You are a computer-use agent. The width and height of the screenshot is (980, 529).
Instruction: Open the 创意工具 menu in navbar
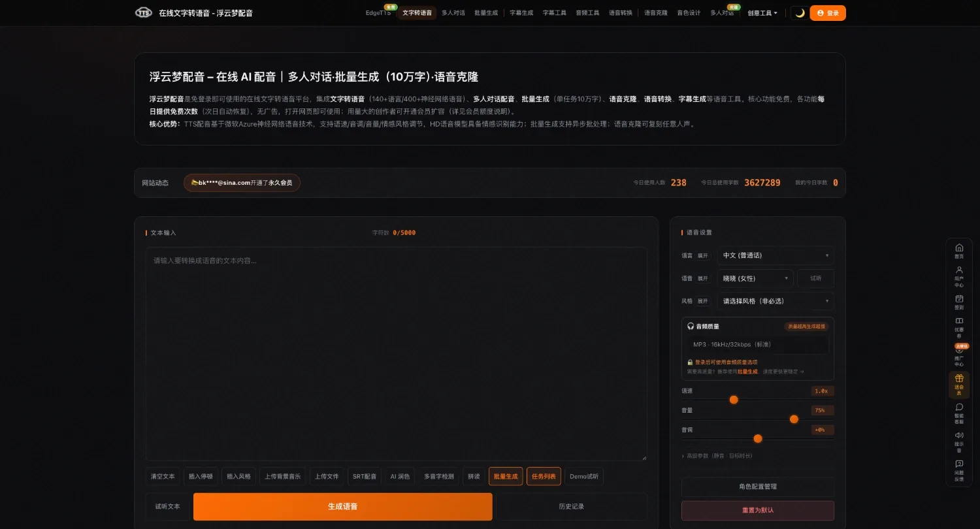(762, 13)
